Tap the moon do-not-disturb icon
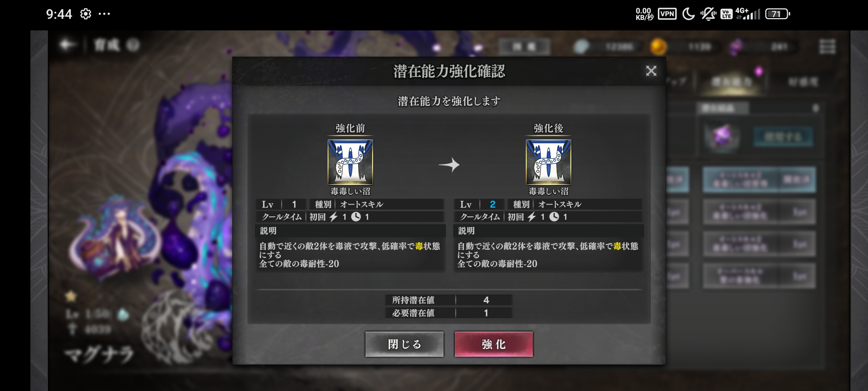This screenshot has height=391, width=868. point(688,14)
